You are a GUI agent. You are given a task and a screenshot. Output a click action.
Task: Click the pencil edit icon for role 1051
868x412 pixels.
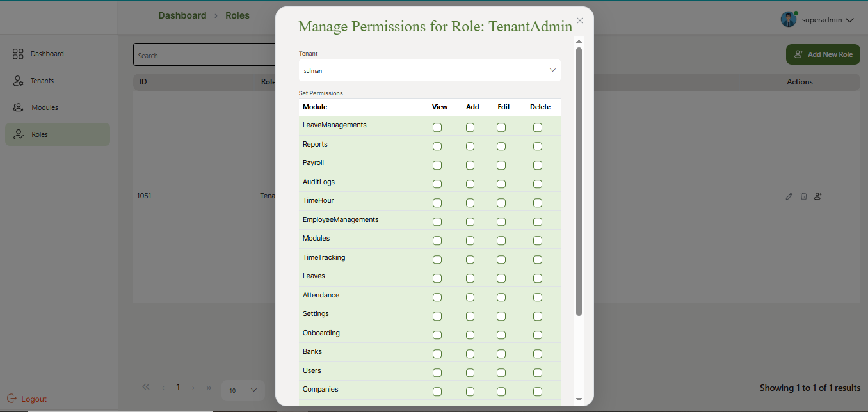(x=789, y=196)
